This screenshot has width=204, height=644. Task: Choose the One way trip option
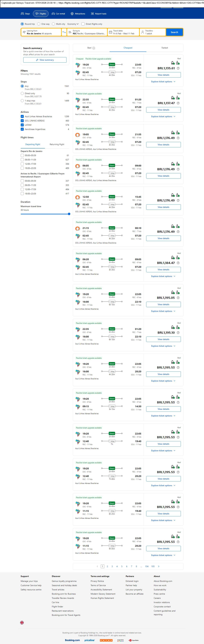point(39,24)
